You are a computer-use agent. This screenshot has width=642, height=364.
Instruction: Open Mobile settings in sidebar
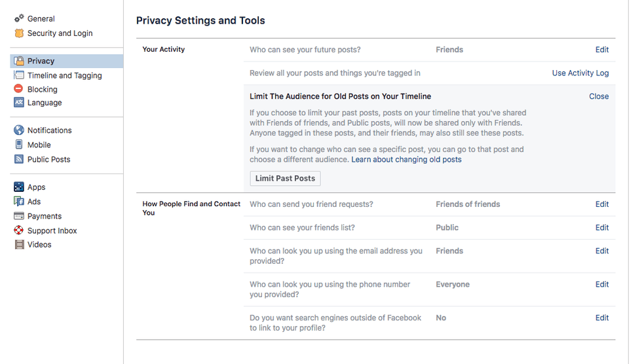click(39, 145)
